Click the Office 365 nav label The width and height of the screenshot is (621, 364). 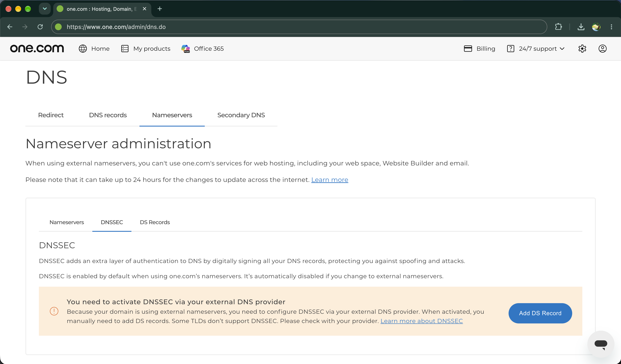point(209,49)
